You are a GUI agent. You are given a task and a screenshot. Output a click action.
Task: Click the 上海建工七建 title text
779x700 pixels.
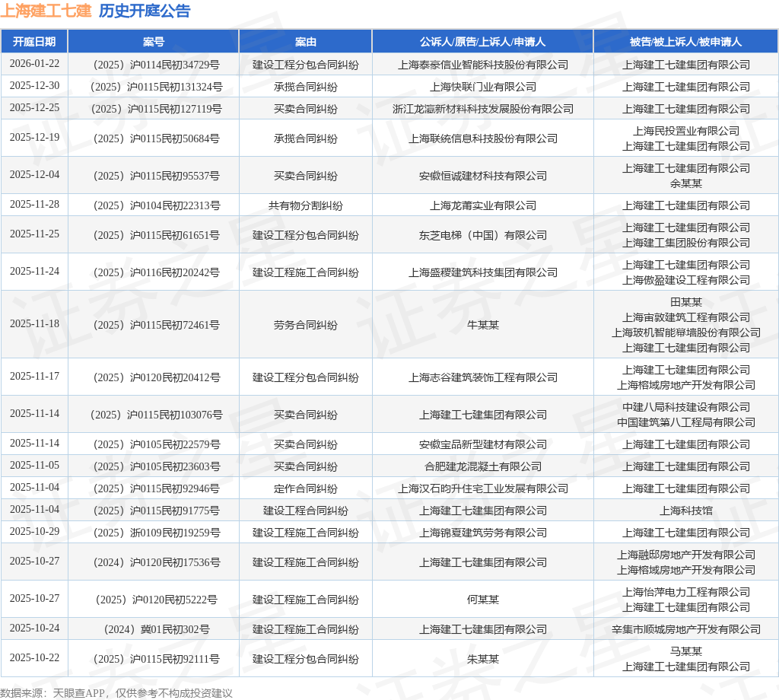(x=46, y=11)
